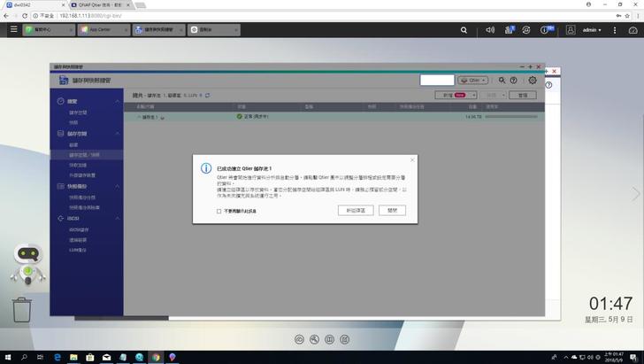Click the new volume button in dialog

[356, 210]
